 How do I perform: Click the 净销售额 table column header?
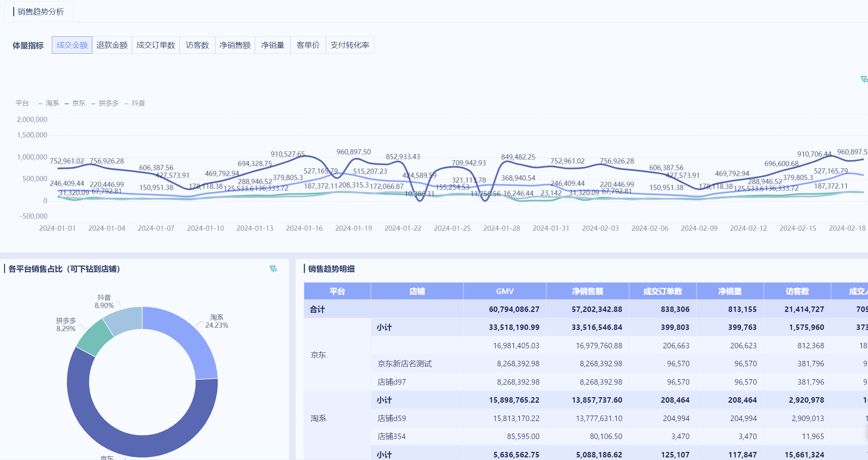587,291
